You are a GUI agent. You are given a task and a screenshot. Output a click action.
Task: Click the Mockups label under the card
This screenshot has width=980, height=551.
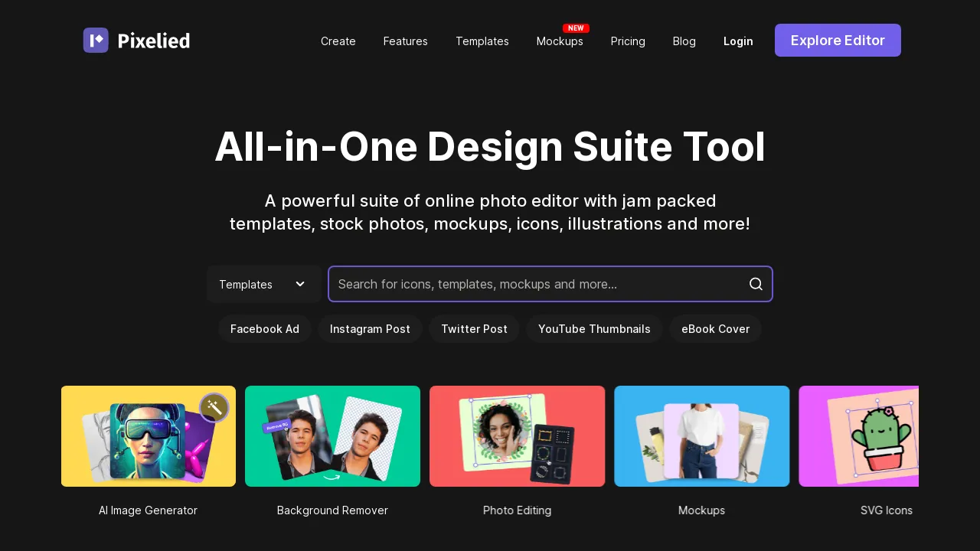tap(701, 510)
